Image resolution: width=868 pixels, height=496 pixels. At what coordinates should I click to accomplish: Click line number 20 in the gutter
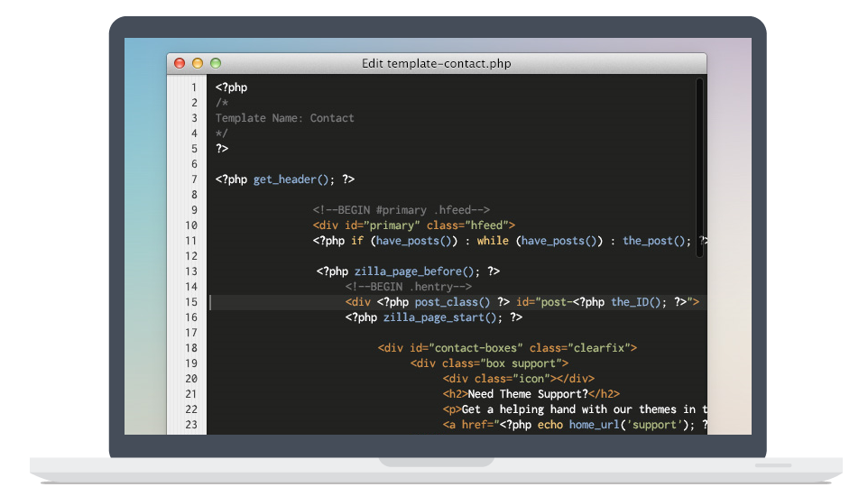click(x=191, y=379)
